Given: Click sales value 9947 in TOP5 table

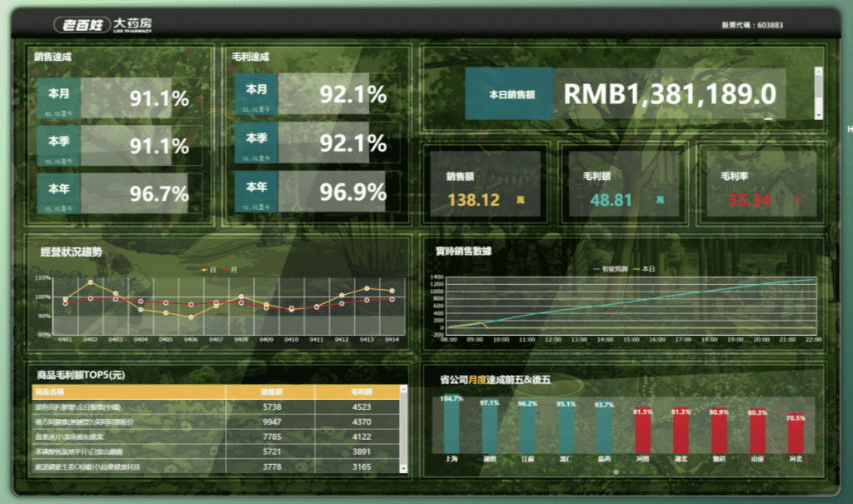Looking at the screenshot, I should tap(272, 422).
